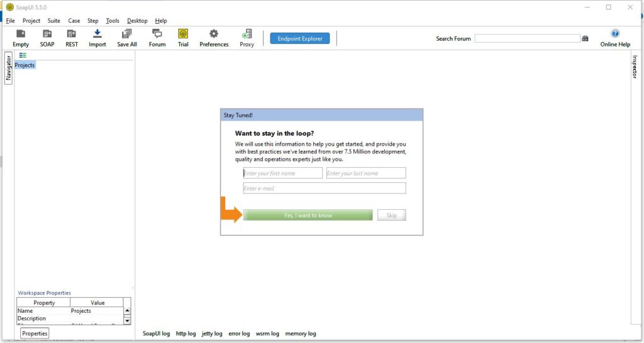Image resolution: width=644 pixels, height=343 pixels.
Task: Open the Step menu
Action: [93, 21]
